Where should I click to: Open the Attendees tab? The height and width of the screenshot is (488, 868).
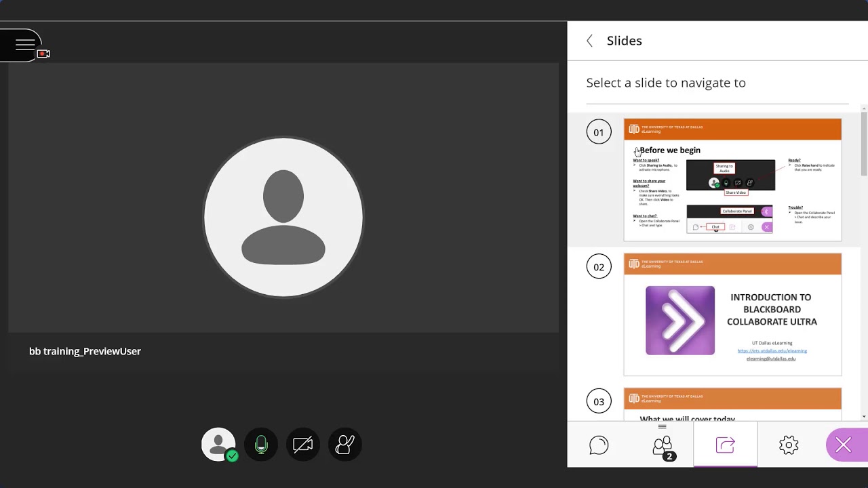pyautogui.click(x=663, y=445)
